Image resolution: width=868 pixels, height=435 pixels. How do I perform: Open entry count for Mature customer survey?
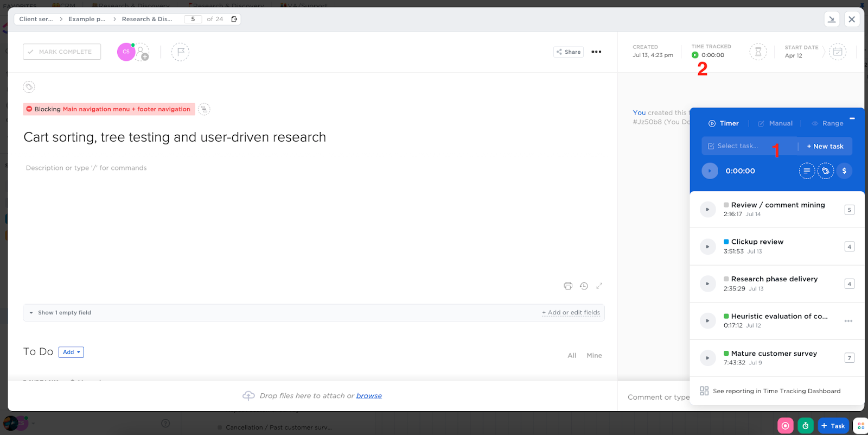(850, 358)
